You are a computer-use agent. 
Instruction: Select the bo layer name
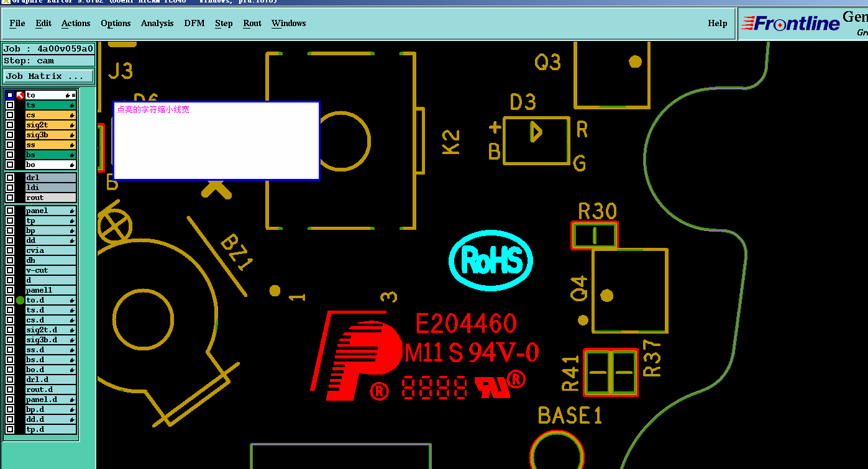[50, 165]
